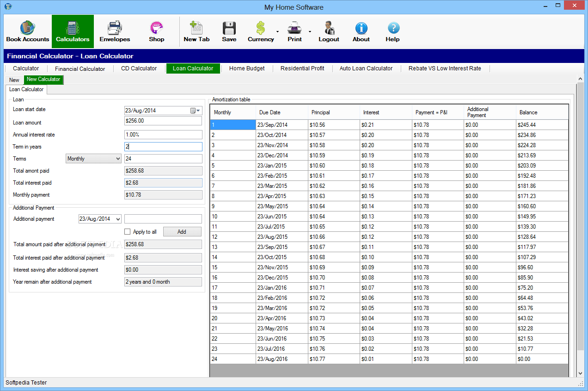Image resolution: width=588 pixels, height=391 pixels.
Task: Click the Add button
Action: tap(182, 232)
